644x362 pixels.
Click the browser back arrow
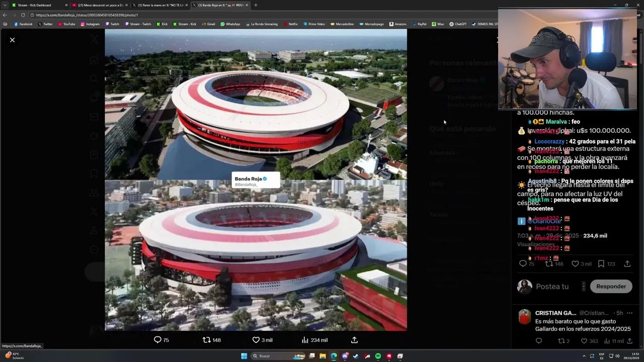coord(5,15)
